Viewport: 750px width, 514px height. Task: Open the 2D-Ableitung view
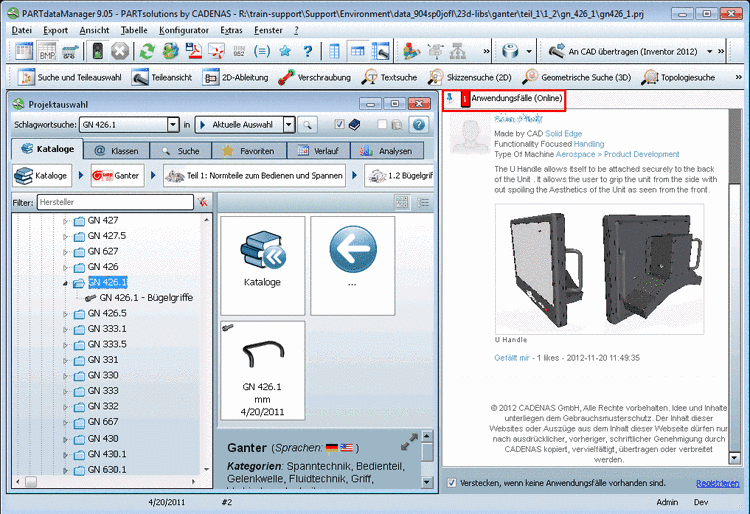click(235, 77)
